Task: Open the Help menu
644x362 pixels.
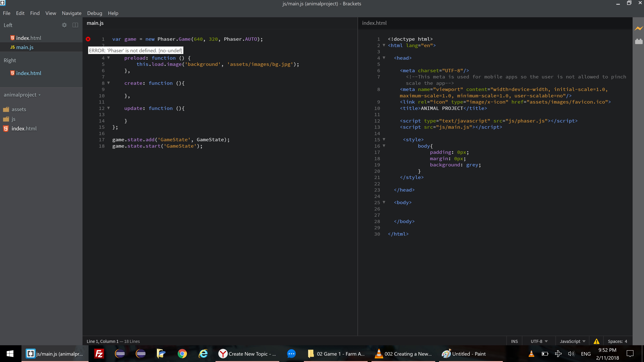Action: point(113,13)
